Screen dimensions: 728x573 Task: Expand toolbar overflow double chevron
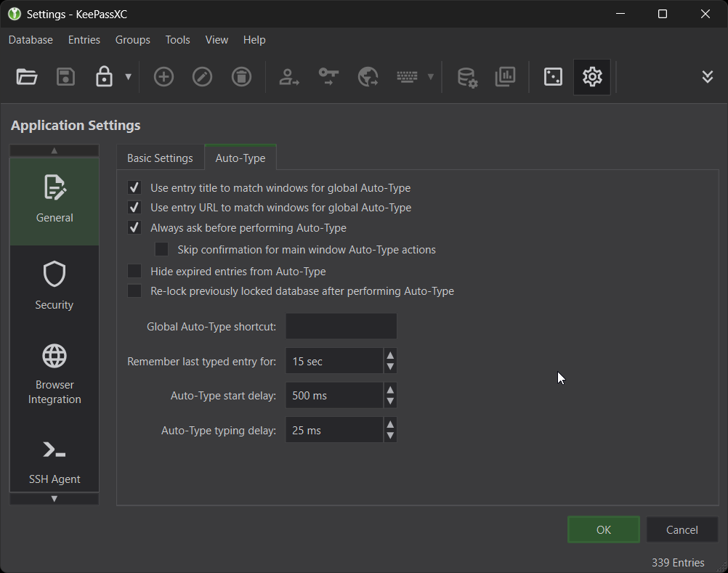[x=707, y=77]
